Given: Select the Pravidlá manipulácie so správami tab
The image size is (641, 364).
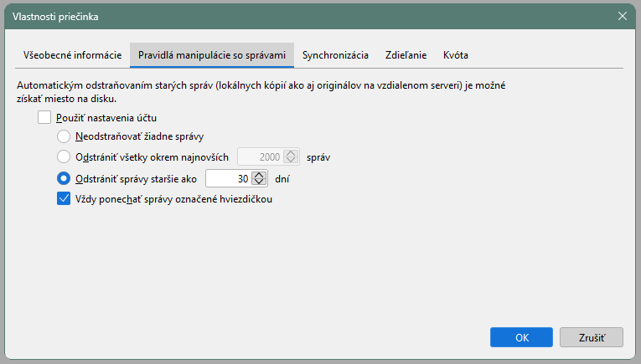Looking at the screenshot, I should 212,55.
